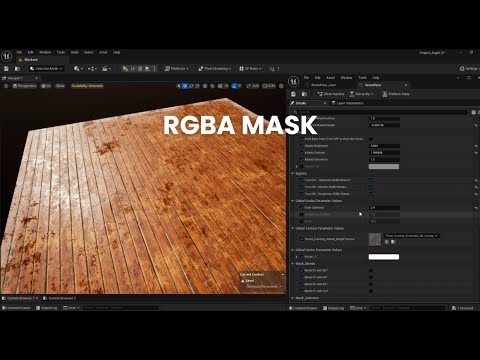Save the current level using toolbar save icon

coord(6,69)
